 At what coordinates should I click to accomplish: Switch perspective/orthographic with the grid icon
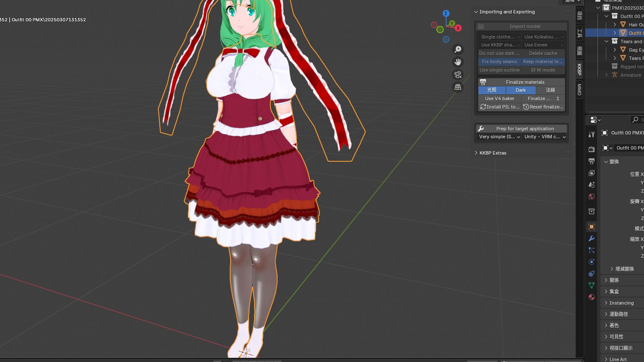pos(458,87)
